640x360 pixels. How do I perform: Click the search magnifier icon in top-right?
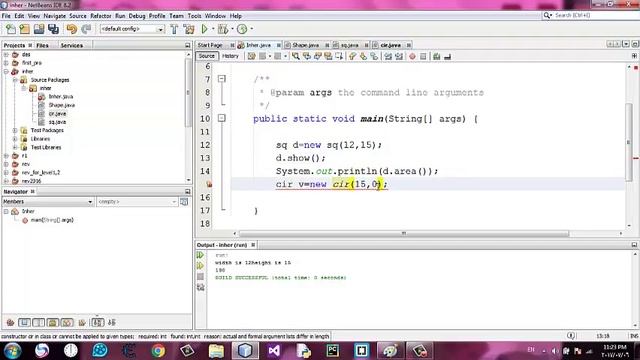547,15
